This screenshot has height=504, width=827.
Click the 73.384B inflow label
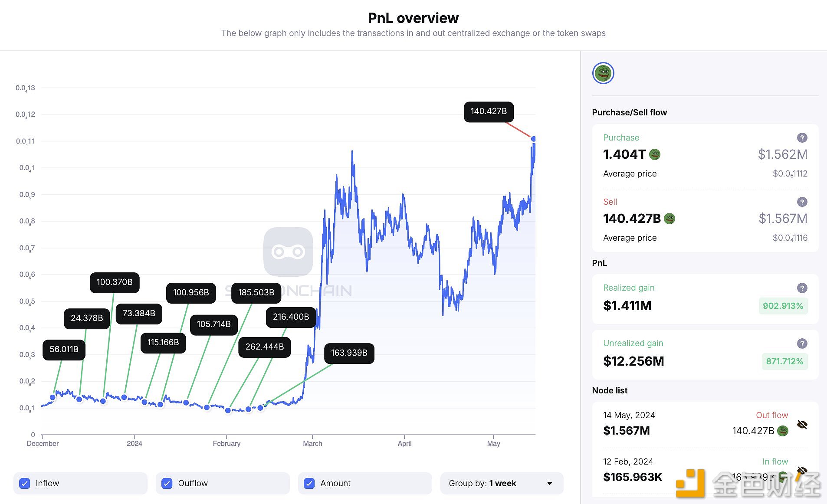click(x=139, y=314)
